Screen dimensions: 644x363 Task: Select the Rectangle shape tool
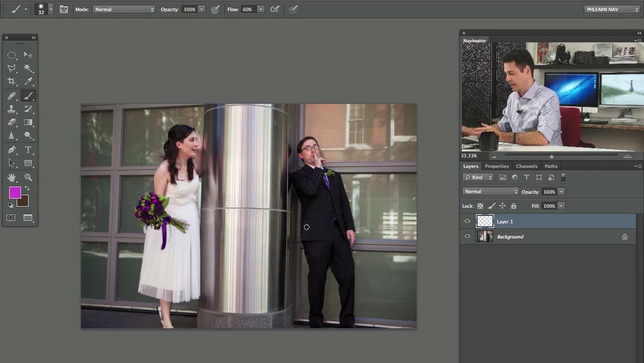click(x=28, y=163)
